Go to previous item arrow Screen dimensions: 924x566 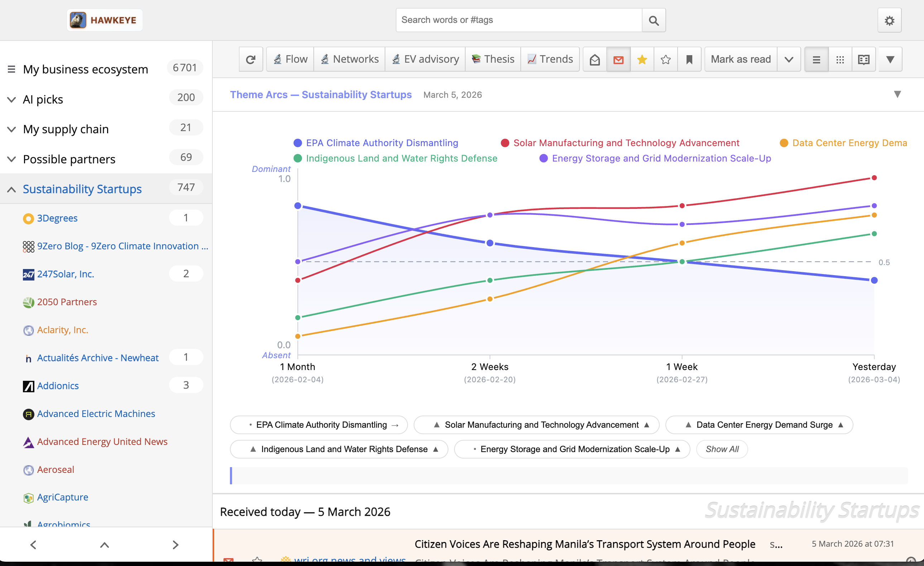[33, 545]
